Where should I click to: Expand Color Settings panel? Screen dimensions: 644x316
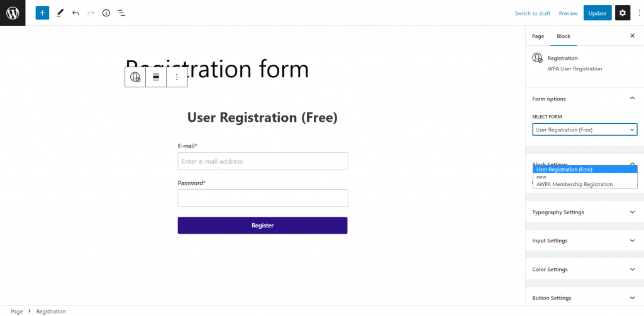(584, 270)
